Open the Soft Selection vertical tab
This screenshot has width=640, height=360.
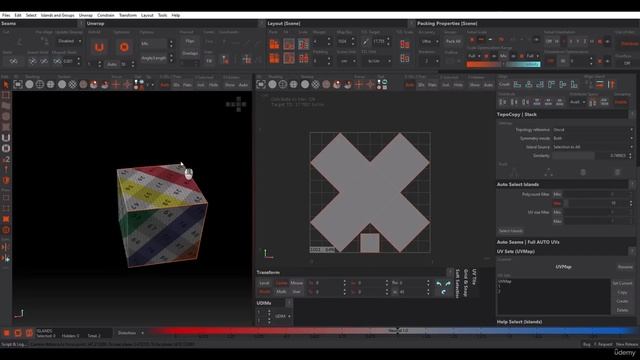458,283
